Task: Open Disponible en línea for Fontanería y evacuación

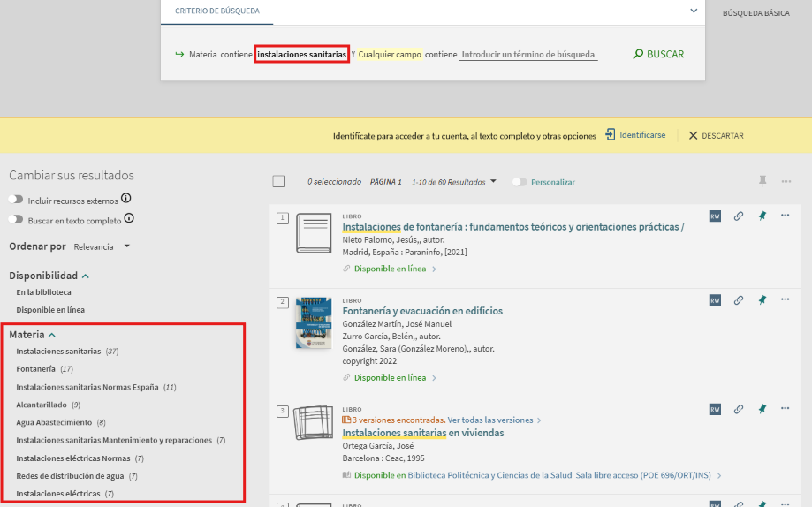Action: click(x=390, y=377)
